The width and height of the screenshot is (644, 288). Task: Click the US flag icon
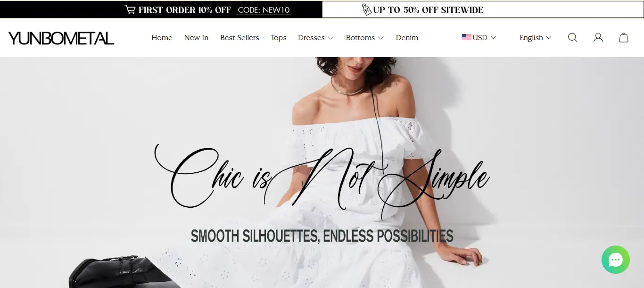pos(467,37)
